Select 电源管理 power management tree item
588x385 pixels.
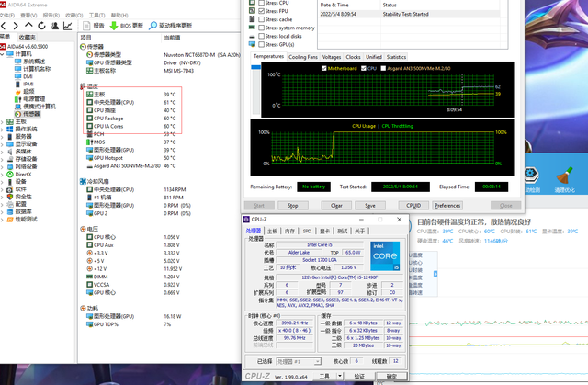click(29, 99)
